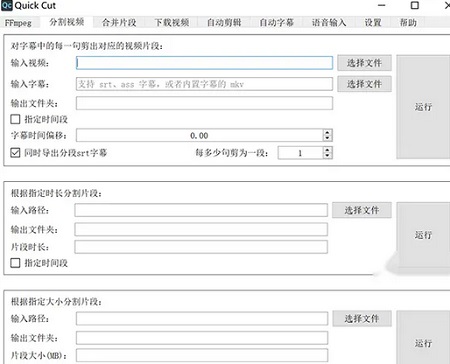Decrease 每多少句剪为一段 with down arrow
Viewport: 450px width, 364px height.
pos(328,156)
